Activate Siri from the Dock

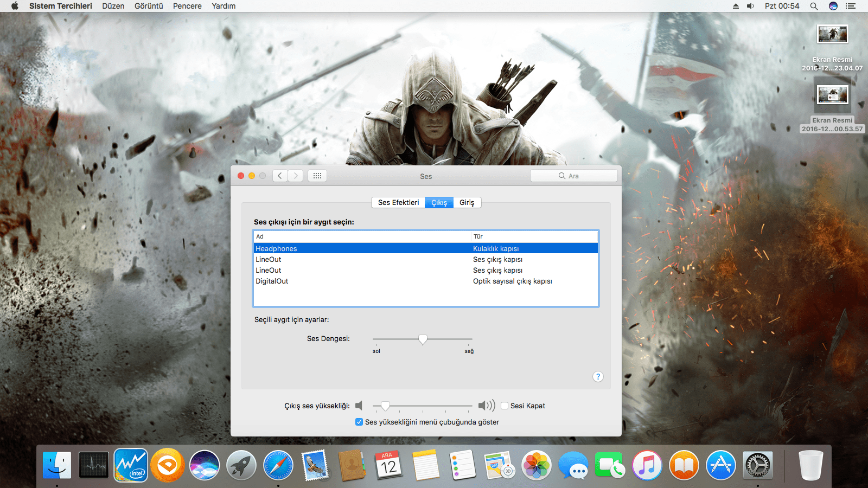tap(205, 465)
